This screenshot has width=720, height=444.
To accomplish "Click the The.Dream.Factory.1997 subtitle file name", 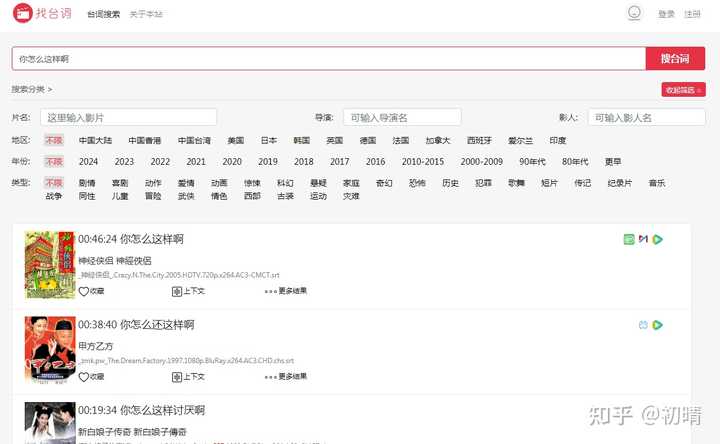I will point(186,361).
